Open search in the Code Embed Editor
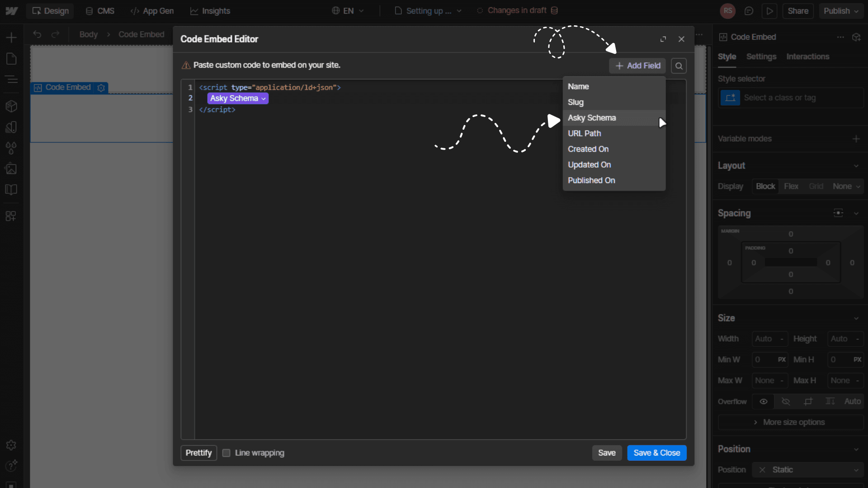868x488 pixels. 679,66
